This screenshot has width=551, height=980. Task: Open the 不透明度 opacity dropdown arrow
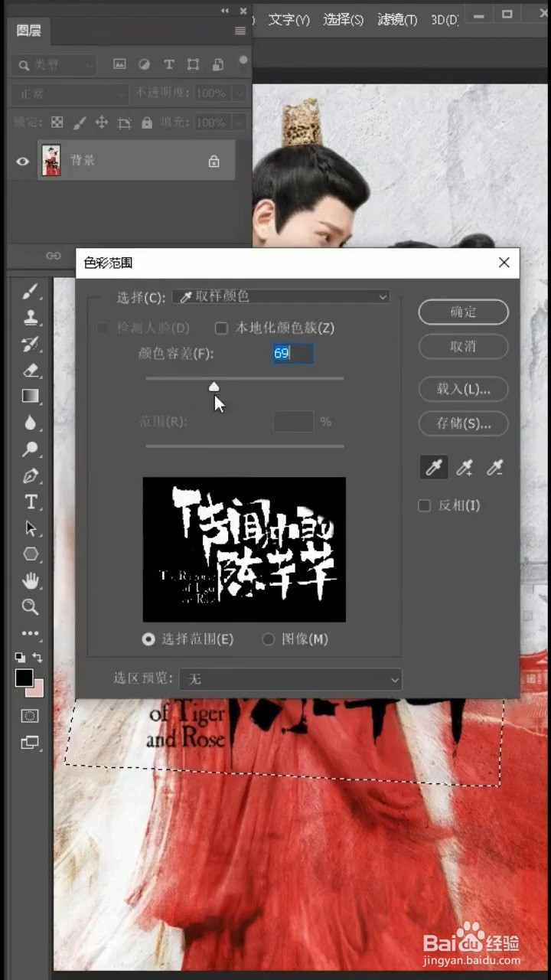point(240,93)
